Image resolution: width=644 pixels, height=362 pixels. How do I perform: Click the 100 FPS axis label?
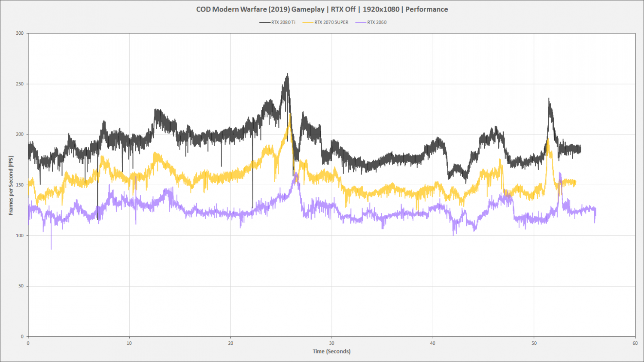20,235
